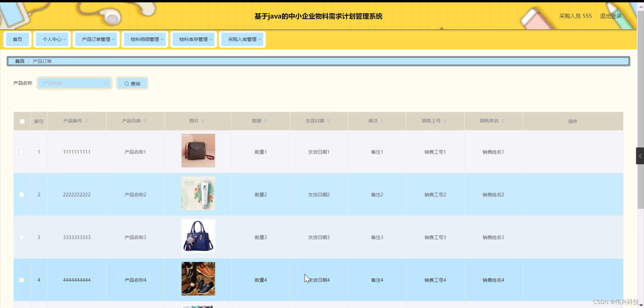644x308 pixels.
Task: Click the handbag image thumbnail in row 3
Action: [198, 236]
